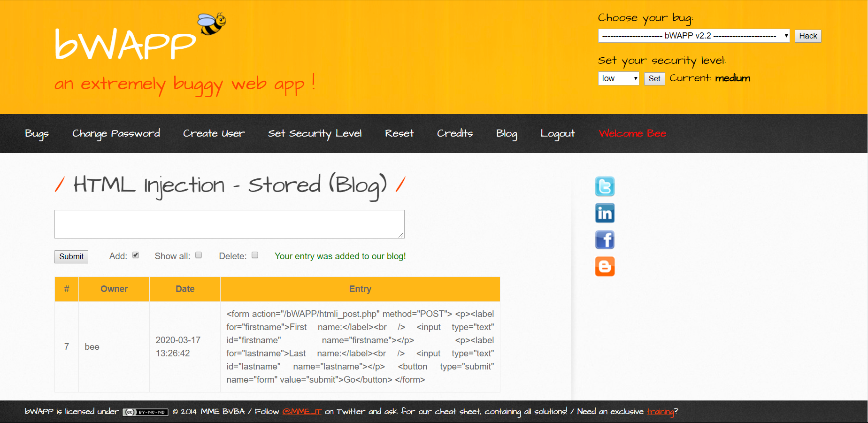868x423 pixels.
Task: Select Set Security Level in navigation
Action: pos(315,134)
